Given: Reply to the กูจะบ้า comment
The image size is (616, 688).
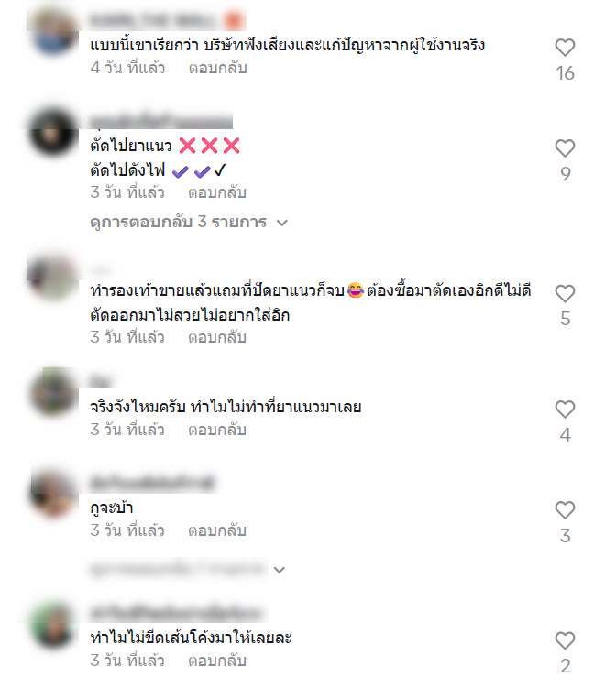Looking at the screenshot, I should [217, 530].
